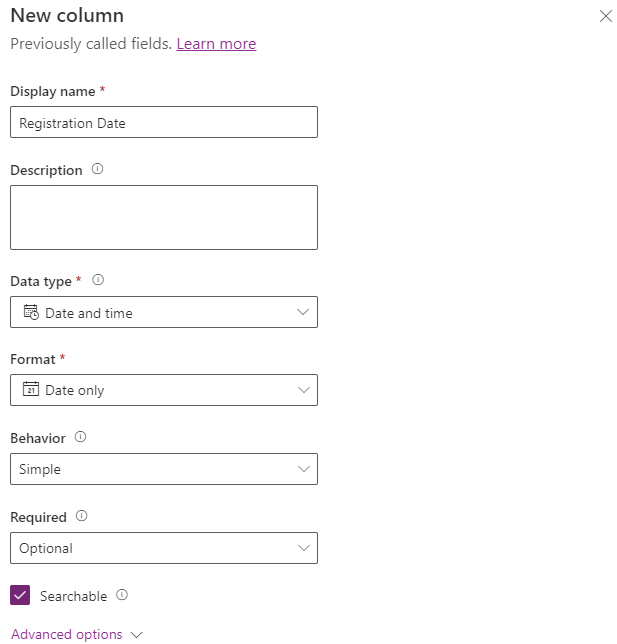Open the Behavior dropdown chevron

[304, 469]
